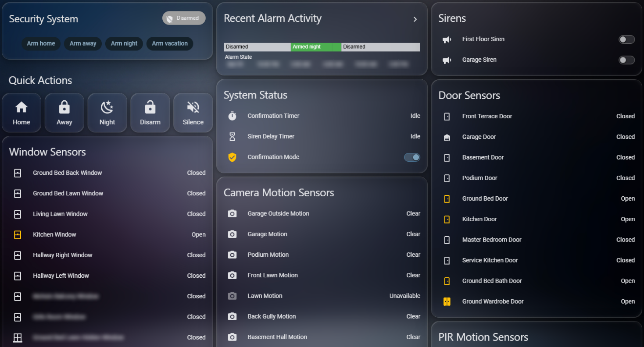The image size is (644, 347).
Task: Click the Open state of Ground Bed Bath Door
Action: coord(628,281)
